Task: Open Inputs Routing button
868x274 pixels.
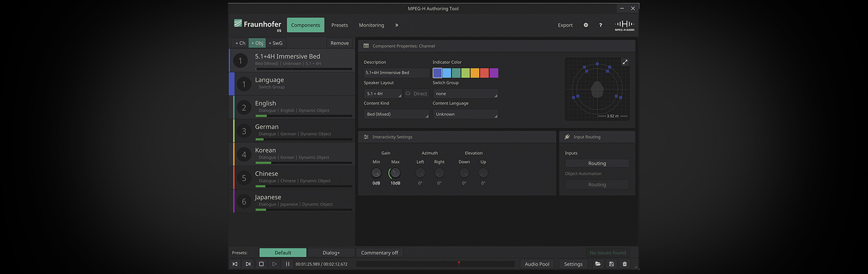Action: pyautogui.click(x=597, y=163)
